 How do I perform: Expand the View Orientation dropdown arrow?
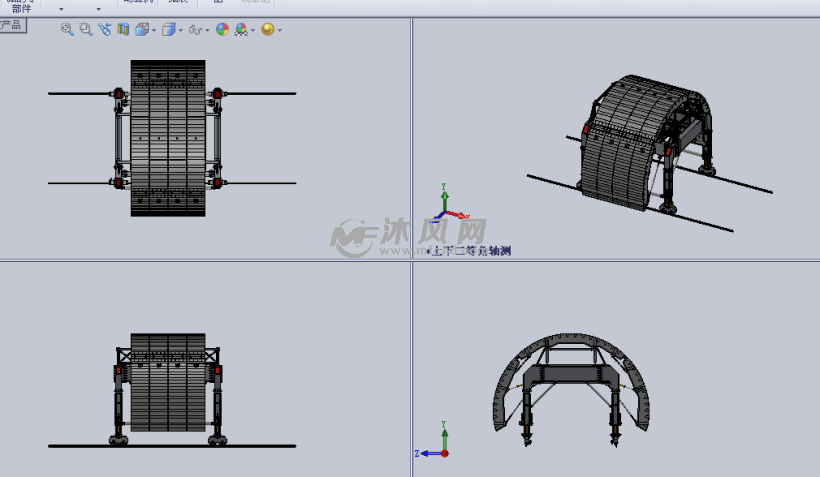(153, 31)
